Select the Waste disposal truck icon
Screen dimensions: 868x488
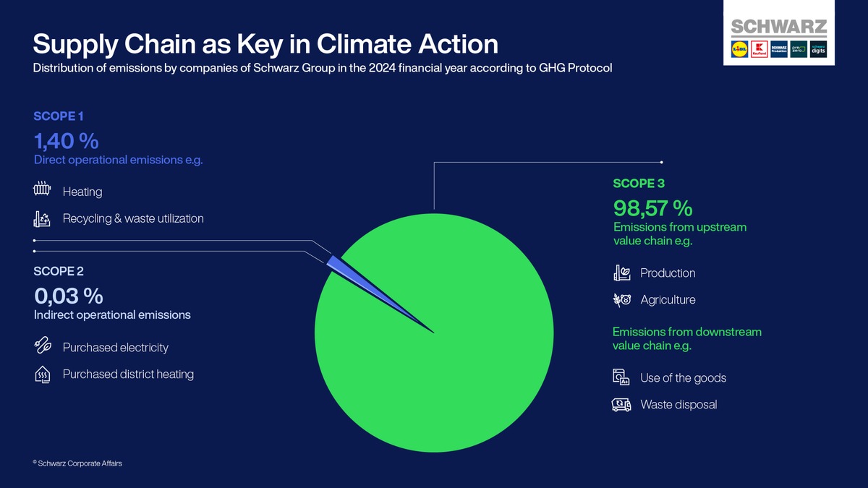(621, 404)
